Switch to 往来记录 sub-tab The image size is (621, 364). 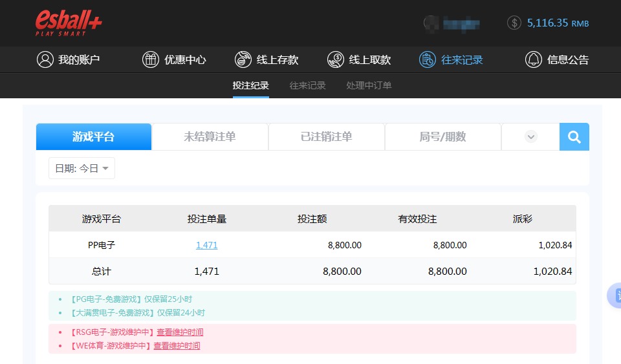click(x=307, y=85)
